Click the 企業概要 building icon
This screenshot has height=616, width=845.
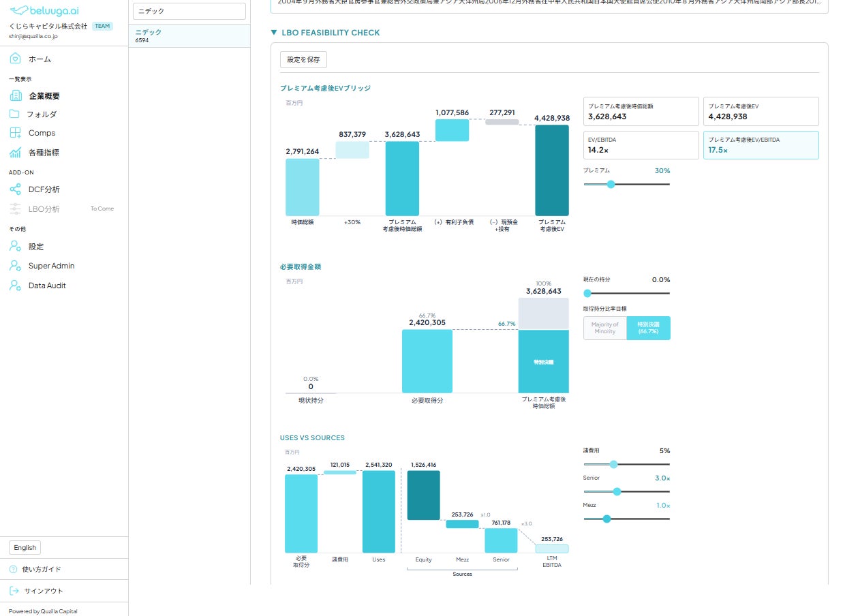point(15,95)
